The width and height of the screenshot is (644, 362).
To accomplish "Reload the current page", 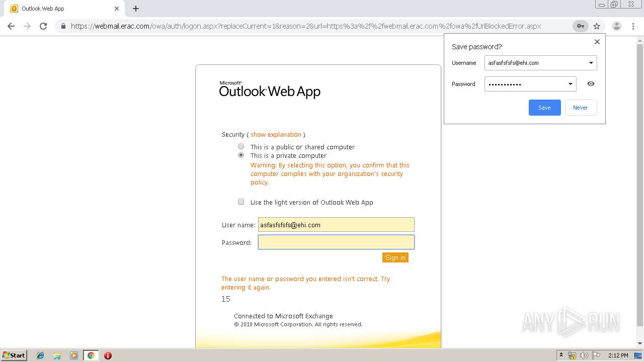I will [43, 26].
